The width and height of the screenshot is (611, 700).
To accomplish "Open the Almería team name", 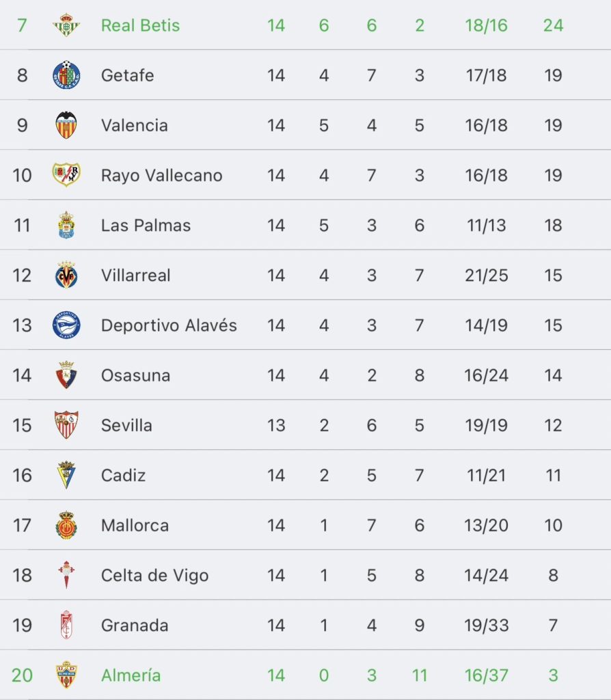I will 131,675.
